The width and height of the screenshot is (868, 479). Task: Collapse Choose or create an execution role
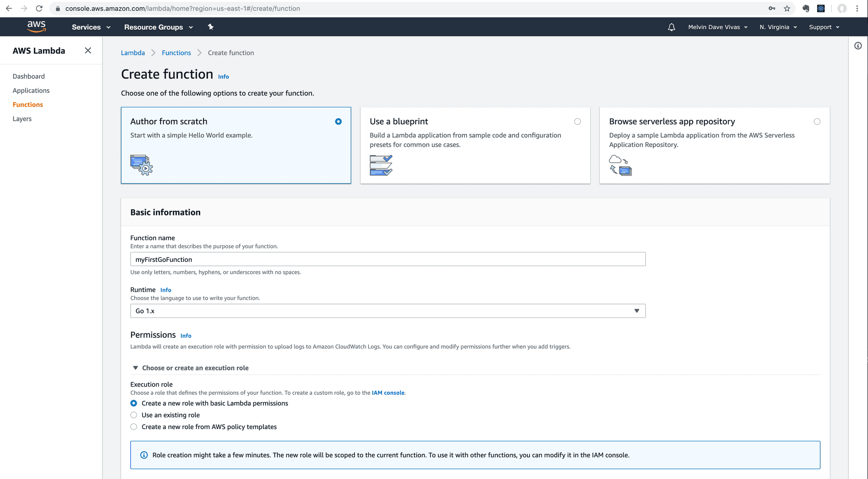click(x=191, y=368)
